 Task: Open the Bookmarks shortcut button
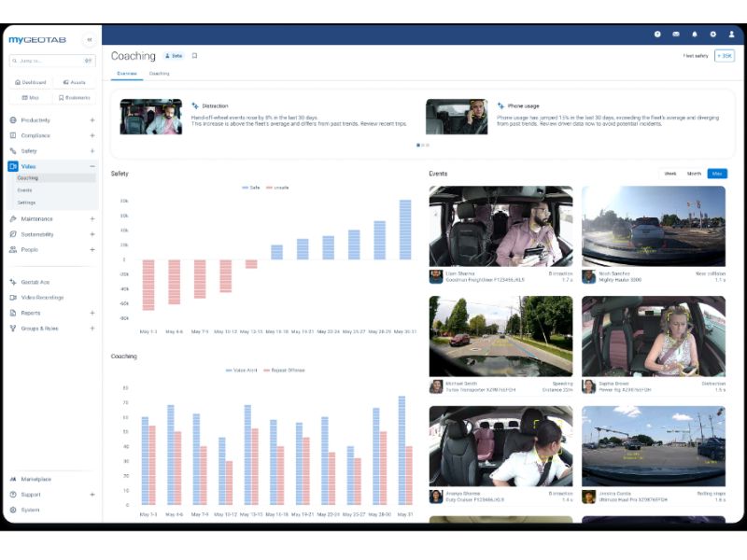(x=74, y=97)
